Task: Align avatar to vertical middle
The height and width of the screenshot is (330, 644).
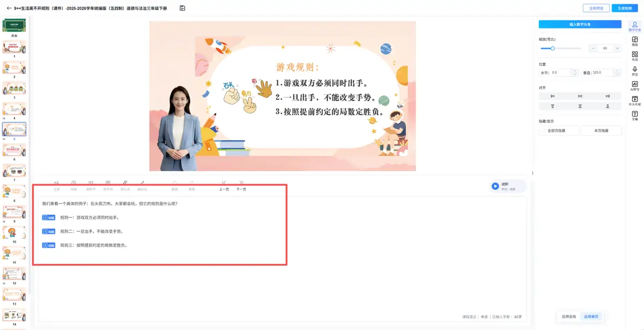Action: [580, 106]
